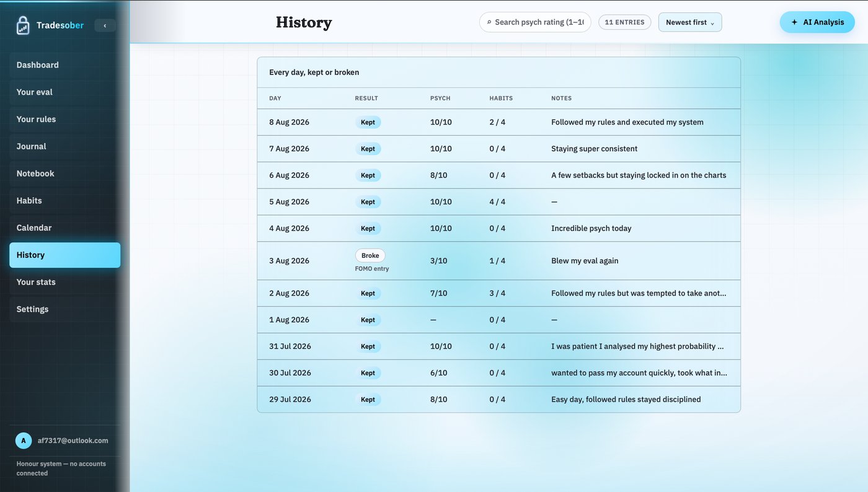Open note 'Blew my eval again'
Screen dimensions: 868x492
click(x=585, y=261)
